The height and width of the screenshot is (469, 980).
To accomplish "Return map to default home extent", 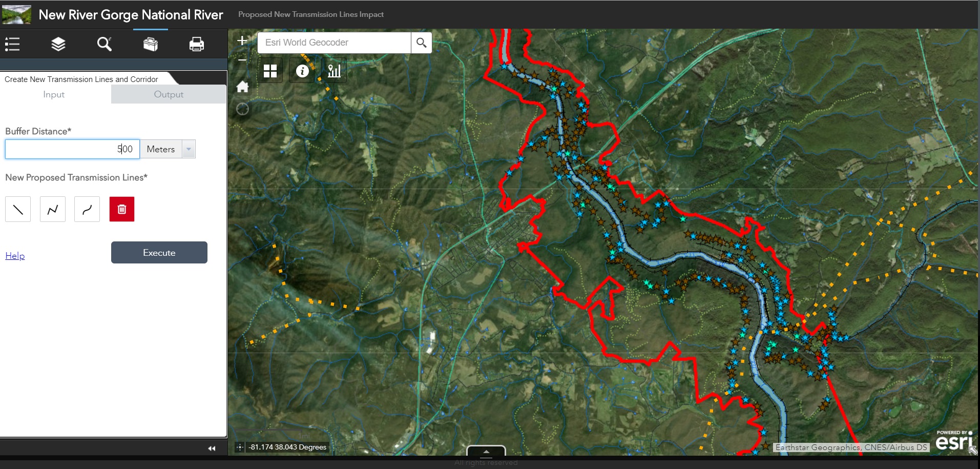I will (x=242, y=87).
